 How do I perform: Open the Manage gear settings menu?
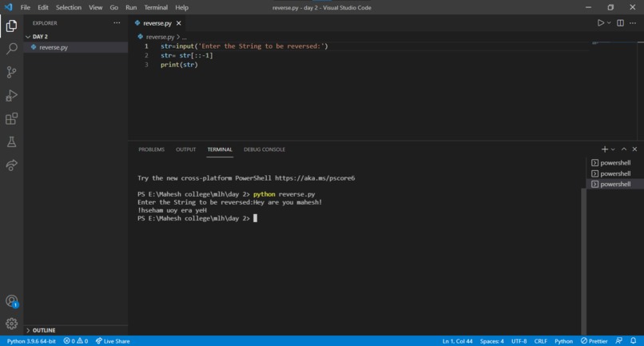[11, 324]
